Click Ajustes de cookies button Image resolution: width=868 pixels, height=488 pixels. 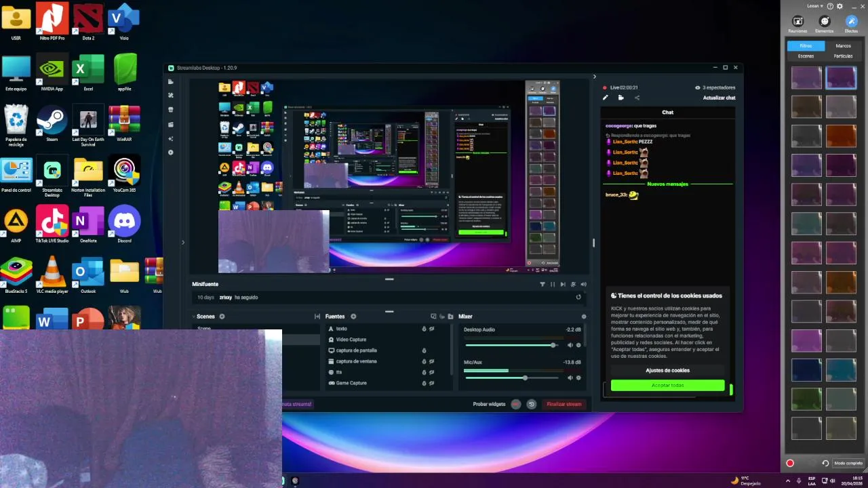tap(667, 370)
